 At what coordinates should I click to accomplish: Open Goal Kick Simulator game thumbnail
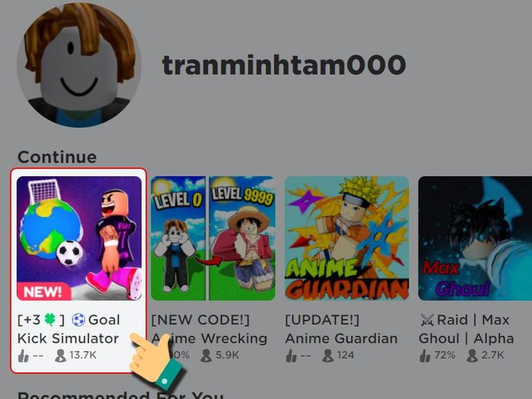(79, 238)
